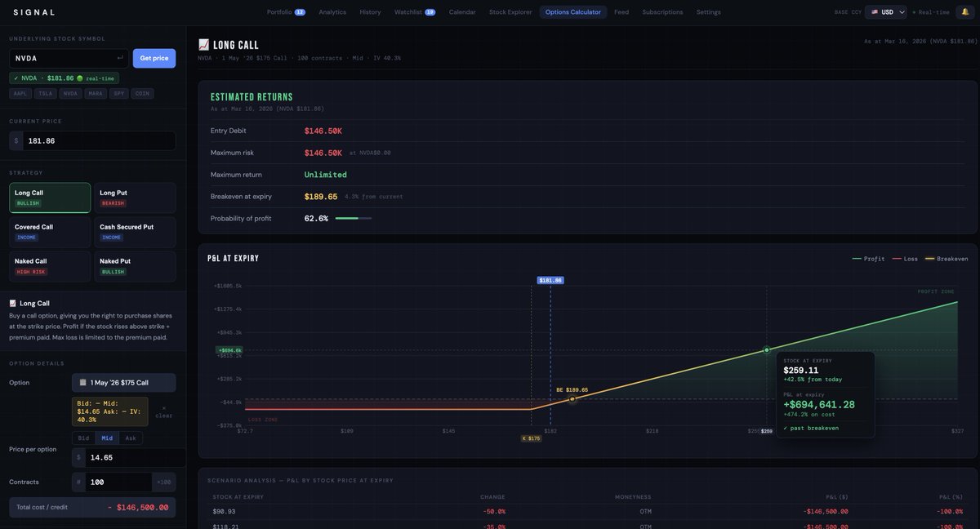The height and width of the screenshot is (529, 980).
Task: Click the Get price button
Action: (x=154, y=58)
